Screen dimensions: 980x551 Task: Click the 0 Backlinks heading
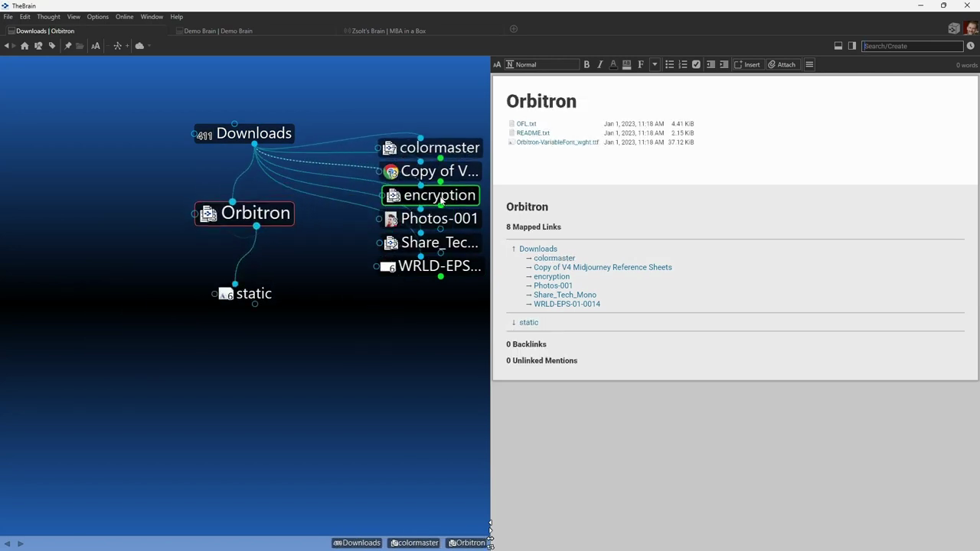[526, 344]
